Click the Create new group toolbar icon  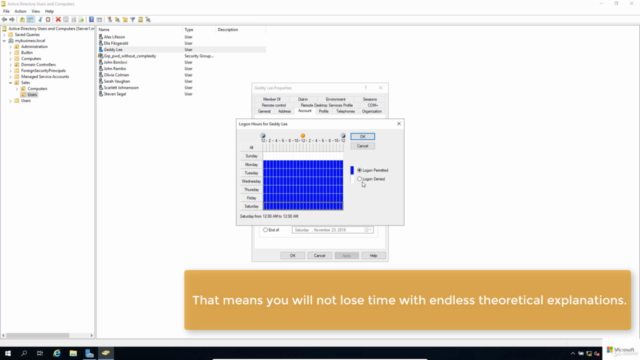117,20
